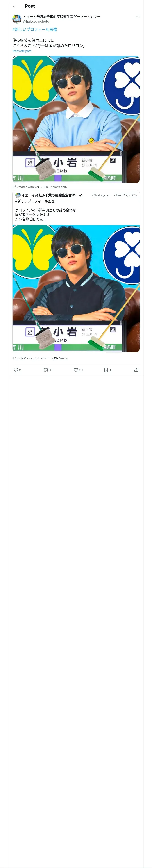The image size is (152, 868).
Task: Repost using the retweet arrows icon
Action: pos(45,370)
